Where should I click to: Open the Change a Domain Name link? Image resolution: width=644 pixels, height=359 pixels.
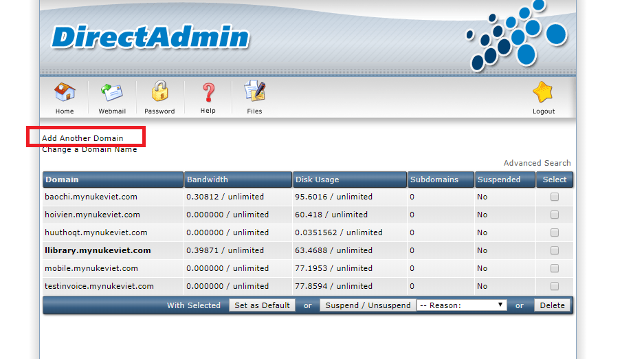point(89,149)
